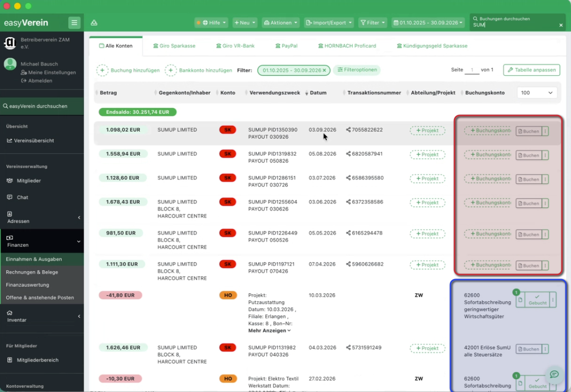This screenshot has height=392, width=571.
Task: Open three-dot menu for 1.128,60 EUR row
Action: (545, 180)
